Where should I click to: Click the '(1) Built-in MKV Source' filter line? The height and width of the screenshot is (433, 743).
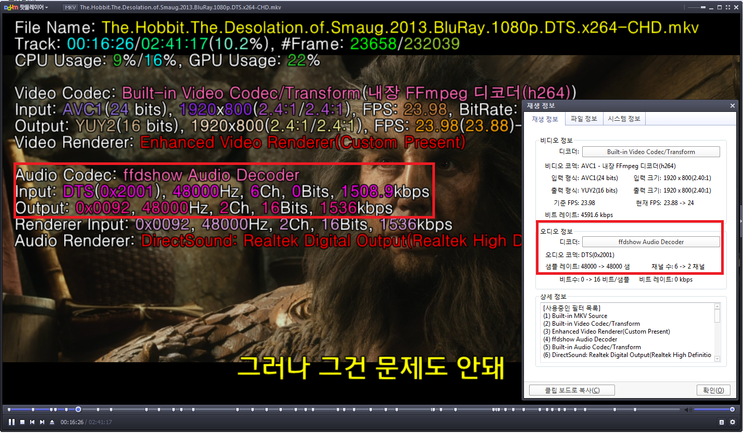tap(575, 316)
